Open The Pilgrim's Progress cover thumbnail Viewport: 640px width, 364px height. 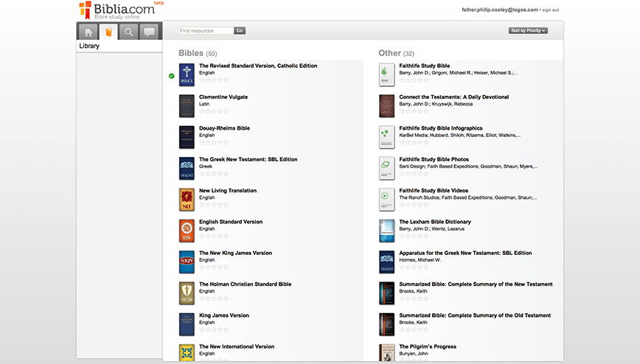point(386,352)
